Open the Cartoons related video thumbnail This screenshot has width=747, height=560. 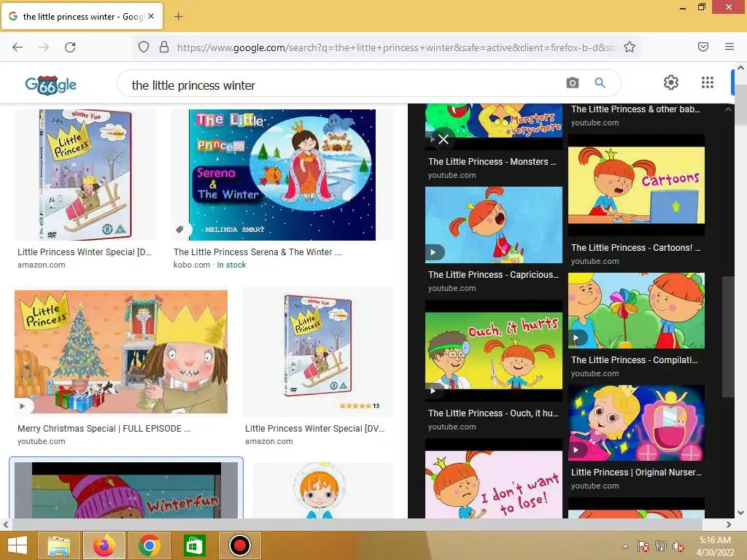636,184
